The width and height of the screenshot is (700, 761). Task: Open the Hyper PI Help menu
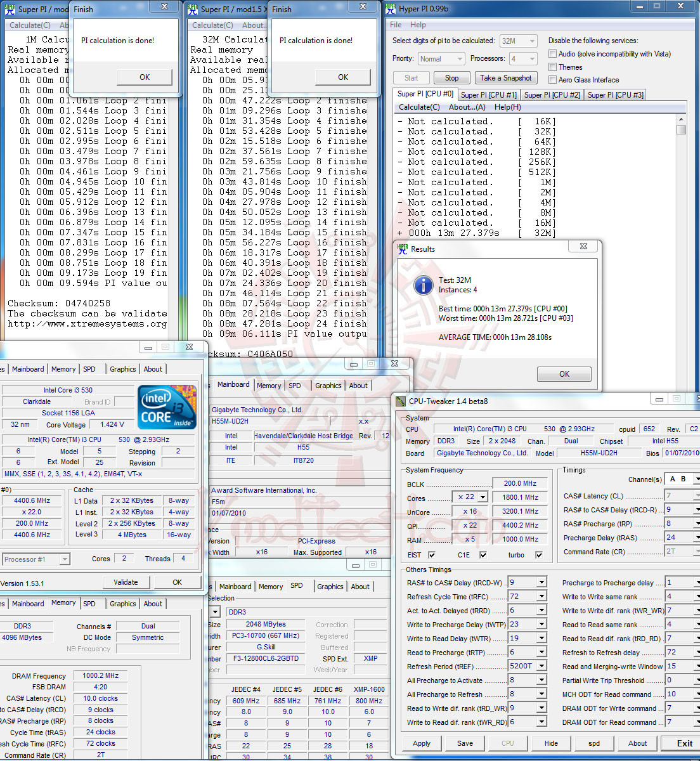coord(418,25)
